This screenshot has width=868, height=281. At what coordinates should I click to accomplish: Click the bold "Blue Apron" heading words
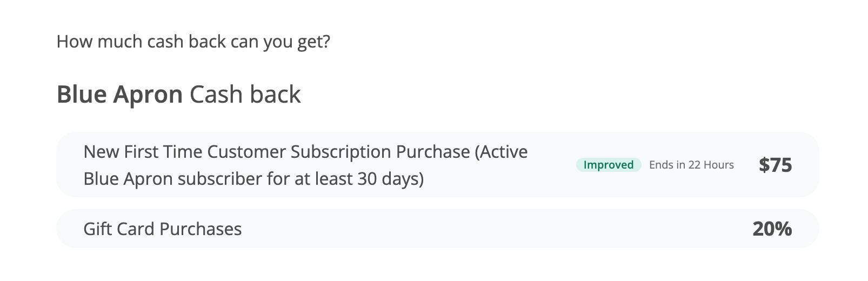[x=119, y=95]
